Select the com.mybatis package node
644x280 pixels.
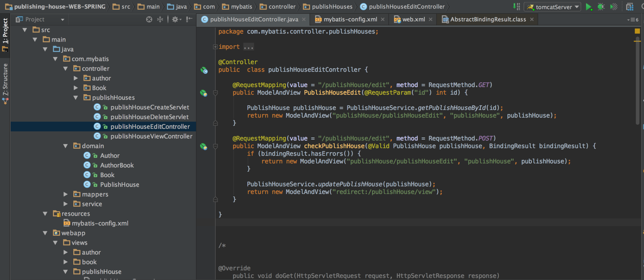click(x=90, y=59)
